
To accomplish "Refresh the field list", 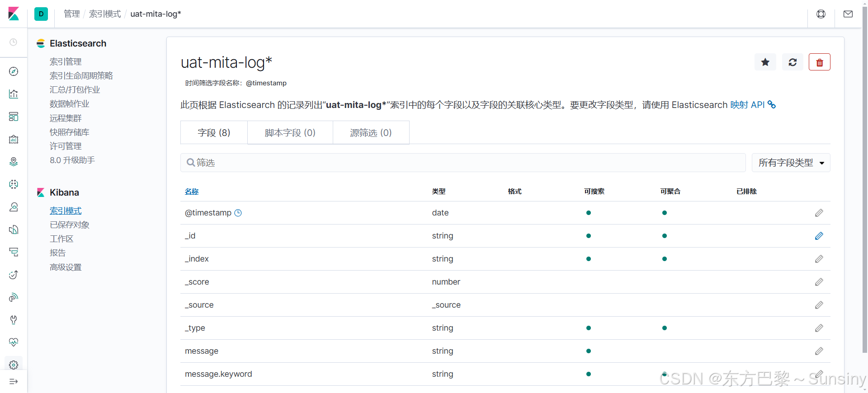I will tap(793, 62).
